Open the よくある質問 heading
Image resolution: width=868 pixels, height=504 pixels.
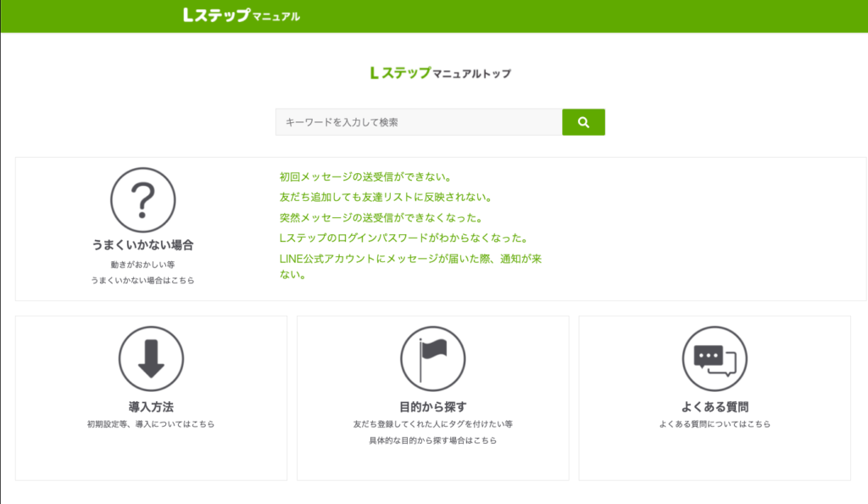(715, 406)
